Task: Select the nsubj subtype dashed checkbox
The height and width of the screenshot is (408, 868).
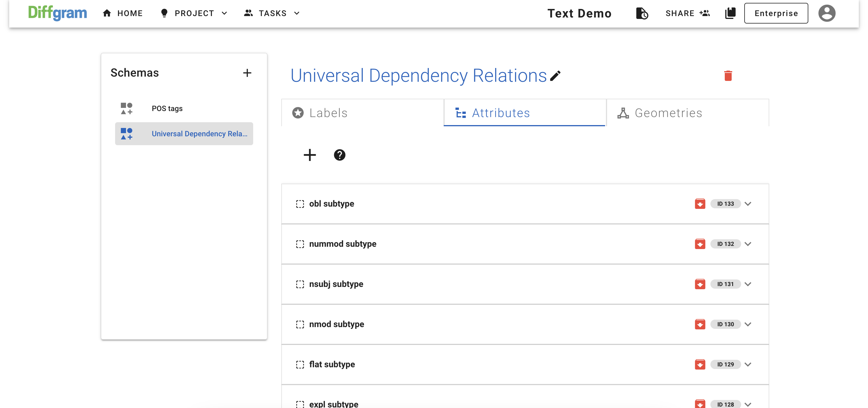Action: pos(300,284)
